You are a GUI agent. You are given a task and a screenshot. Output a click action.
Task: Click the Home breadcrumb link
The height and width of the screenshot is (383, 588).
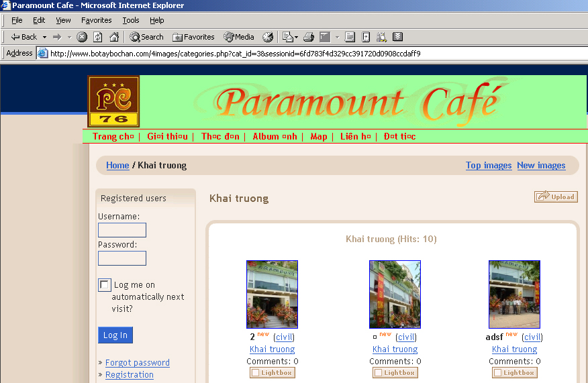tap(117, 165)
